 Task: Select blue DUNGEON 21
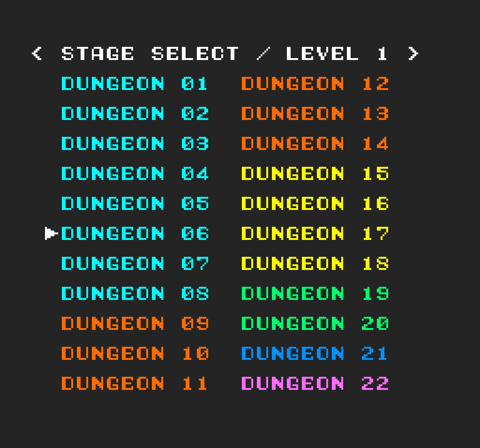pyautogui.click(x=315, y=353)
